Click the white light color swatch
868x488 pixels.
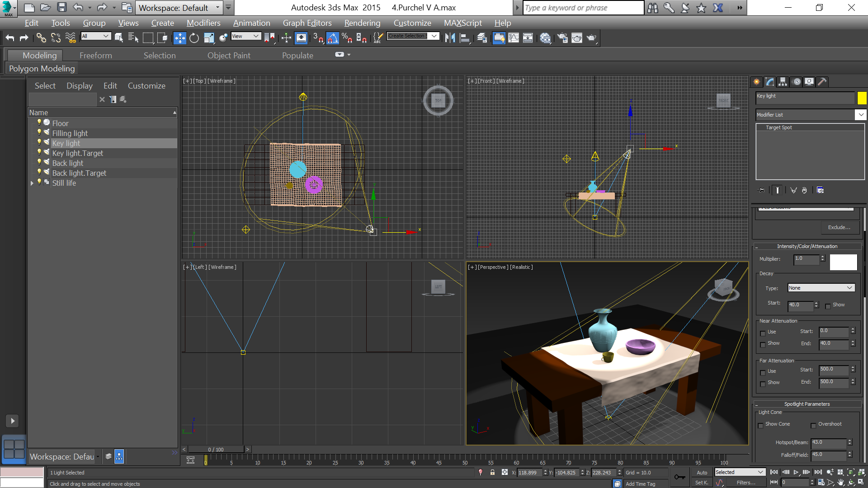coord(843,262)
